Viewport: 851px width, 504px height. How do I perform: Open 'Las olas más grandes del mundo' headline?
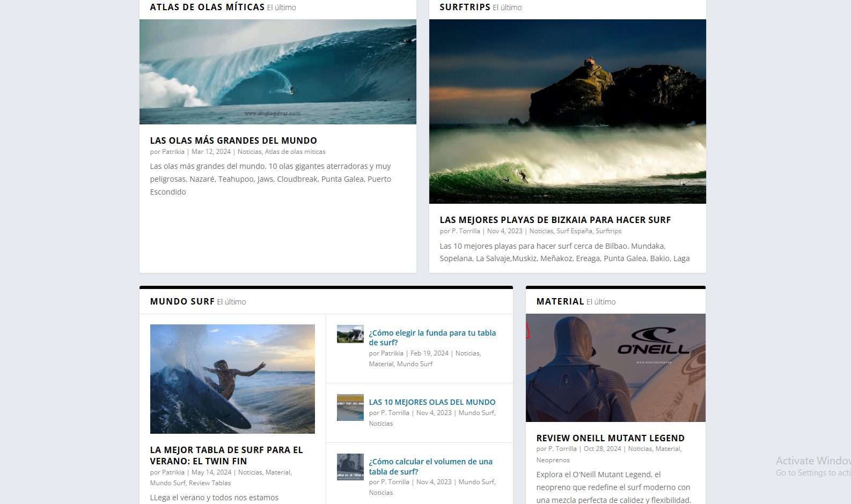click(233, 140)
